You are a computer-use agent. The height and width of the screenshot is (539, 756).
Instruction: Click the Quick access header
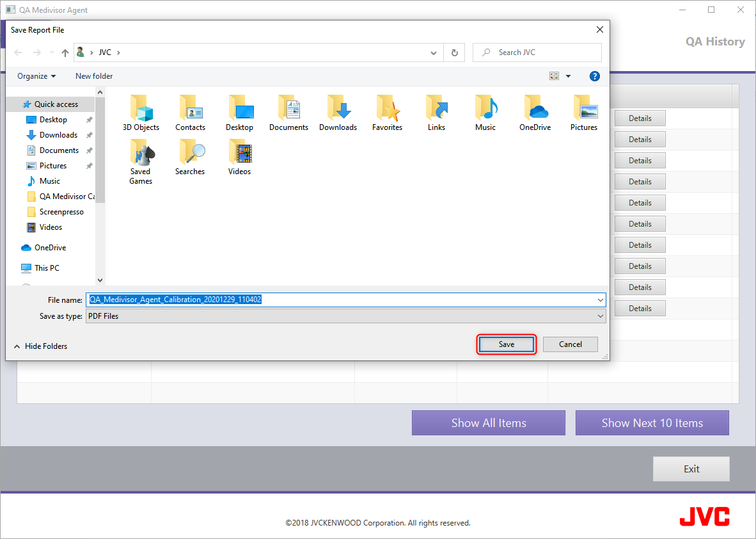click(56, 104)
